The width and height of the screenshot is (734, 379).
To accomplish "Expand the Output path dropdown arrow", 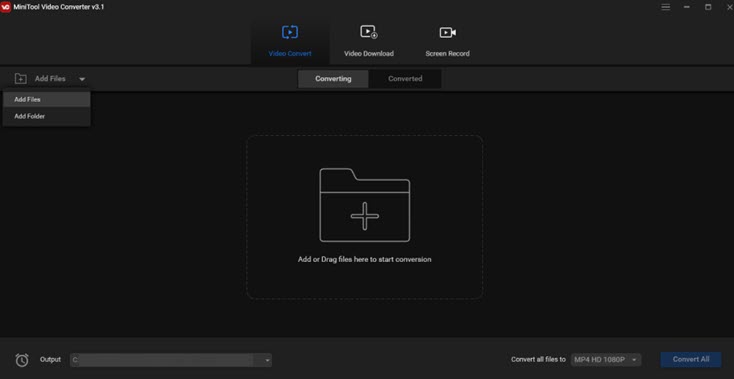I will [267, 360].
